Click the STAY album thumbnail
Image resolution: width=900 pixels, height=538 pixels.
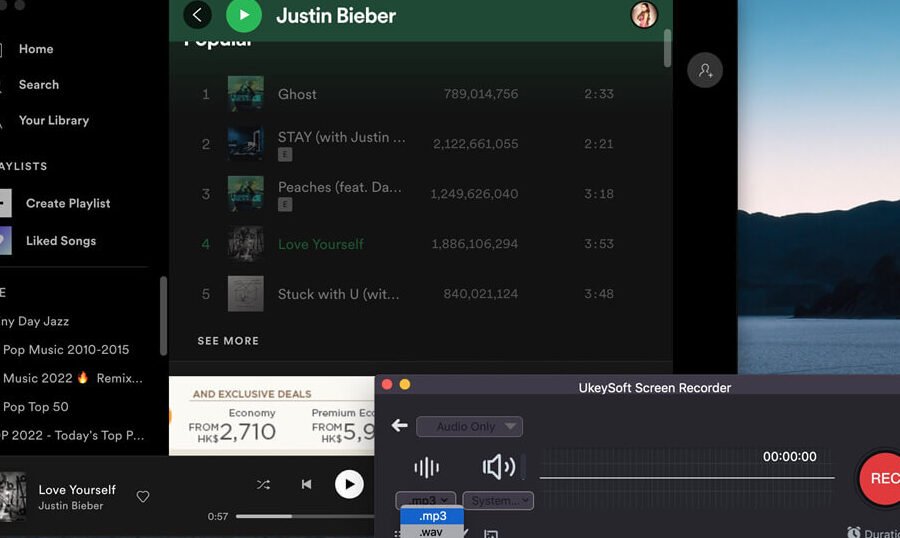click(x=246, y=144)
